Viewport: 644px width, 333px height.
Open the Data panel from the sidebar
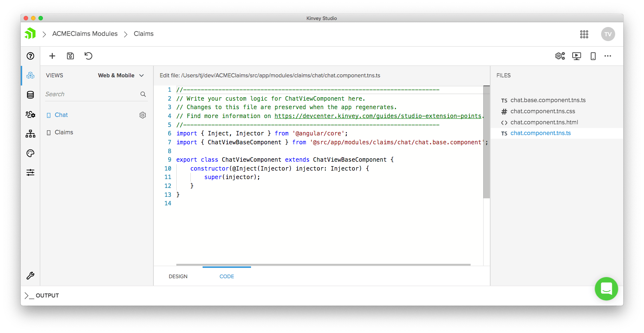30,95
